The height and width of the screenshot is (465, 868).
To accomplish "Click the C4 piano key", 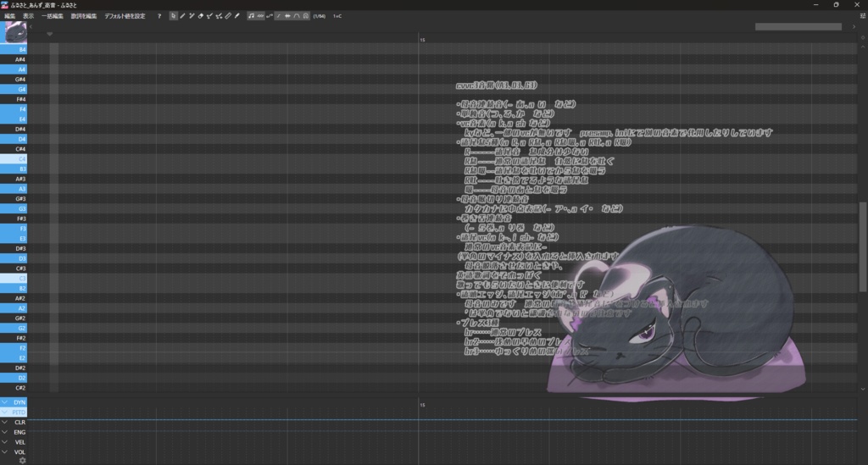I will pyautogui.click(x=14, y=159).
